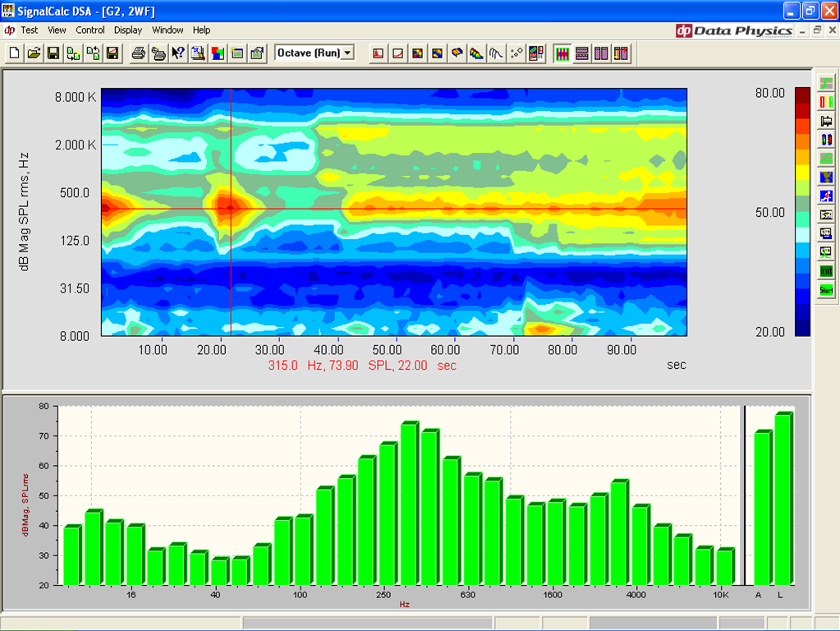
Task: Click the dp application icon in menu bar
Action: [9, 30]
